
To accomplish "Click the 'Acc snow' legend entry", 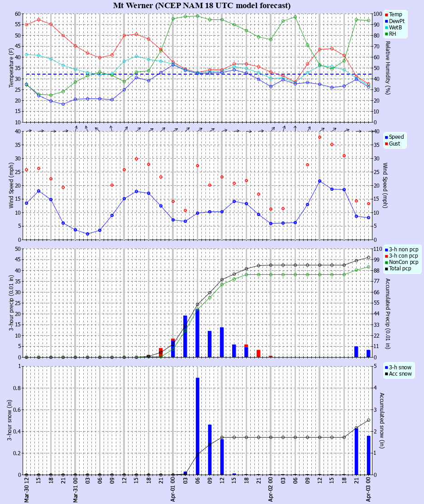I will coord(400,373).
